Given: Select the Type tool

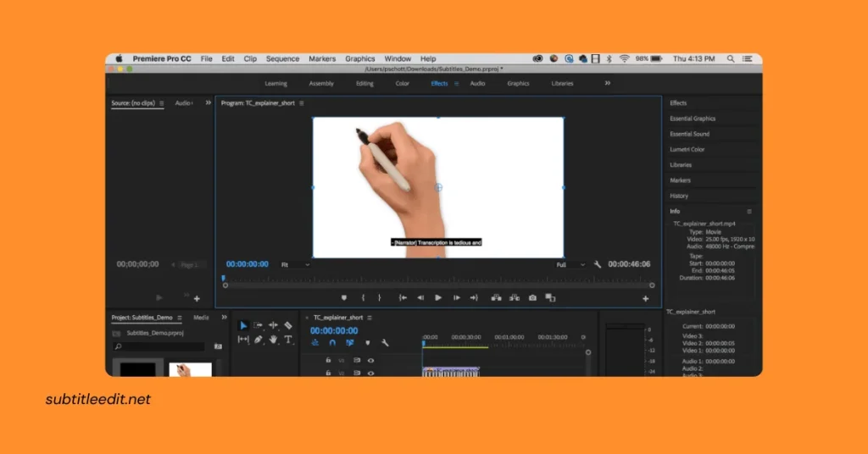Looking at the screenshot, I should click(288, 340).
